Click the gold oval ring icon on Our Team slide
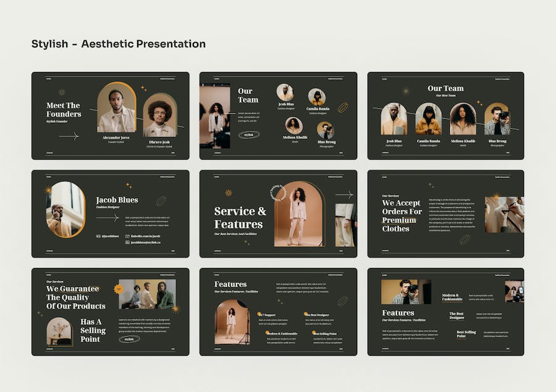This screenshot has height=392, width=556. (342, 107)
